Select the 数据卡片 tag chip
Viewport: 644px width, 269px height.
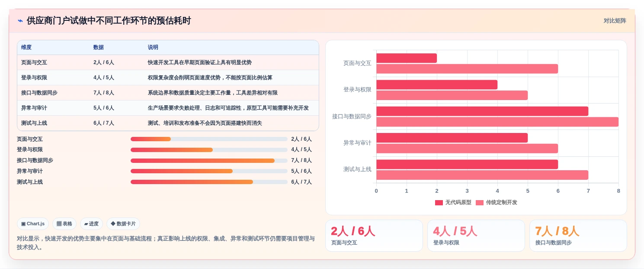click(123, 224)
